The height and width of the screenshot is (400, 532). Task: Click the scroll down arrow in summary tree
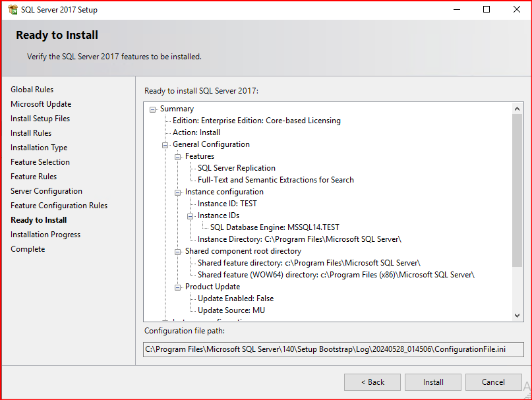[x=517, y=316]
